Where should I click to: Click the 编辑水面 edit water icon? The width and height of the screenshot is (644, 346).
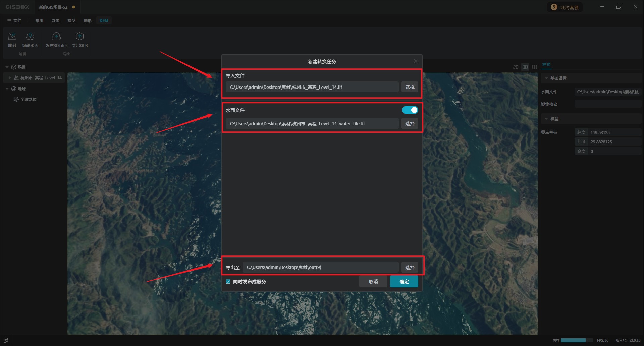click(30, 36)
